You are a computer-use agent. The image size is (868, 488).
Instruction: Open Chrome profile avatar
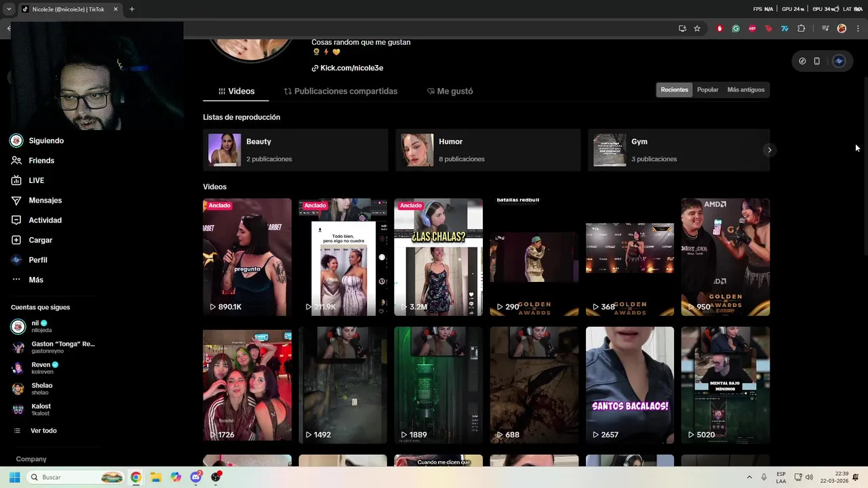coord(842,28)
